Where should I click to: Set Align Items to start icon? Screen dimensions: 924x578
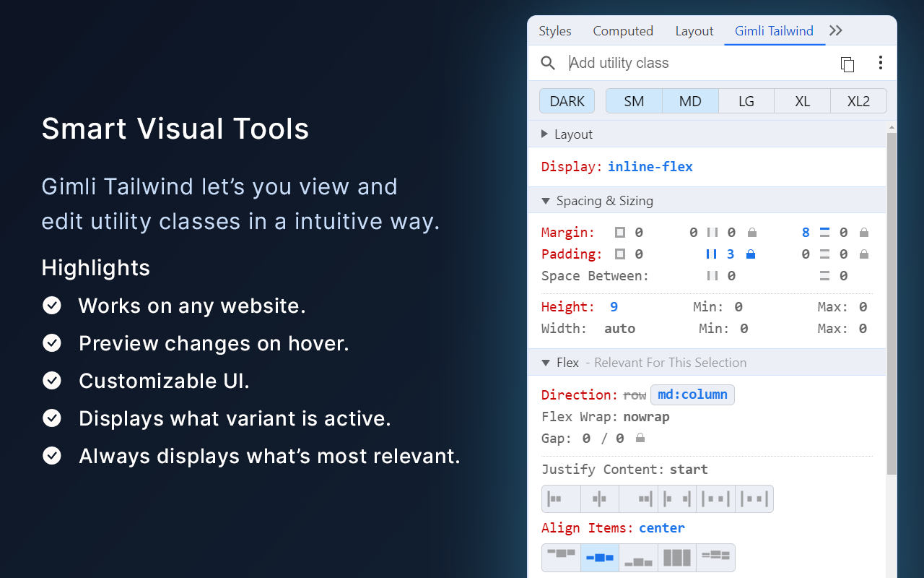tap(561, 558)
